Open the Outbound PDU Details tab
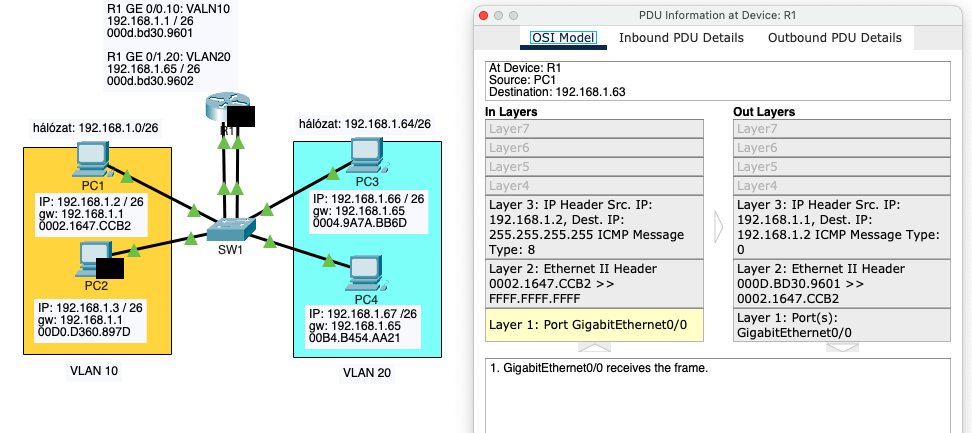Image resolution: width=972 pixels, height=433 pixels. click(x=834, y=38)
